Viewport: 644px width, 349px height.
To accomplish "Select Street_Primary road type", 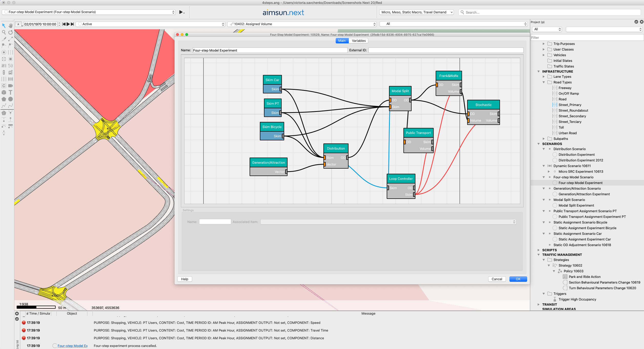I will pyautogui.click(x=570, y=105).
